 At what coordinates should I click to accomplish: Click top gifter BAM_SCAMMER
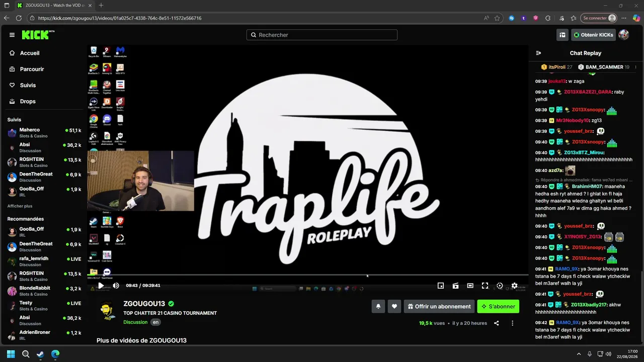(x=603, y=67)
